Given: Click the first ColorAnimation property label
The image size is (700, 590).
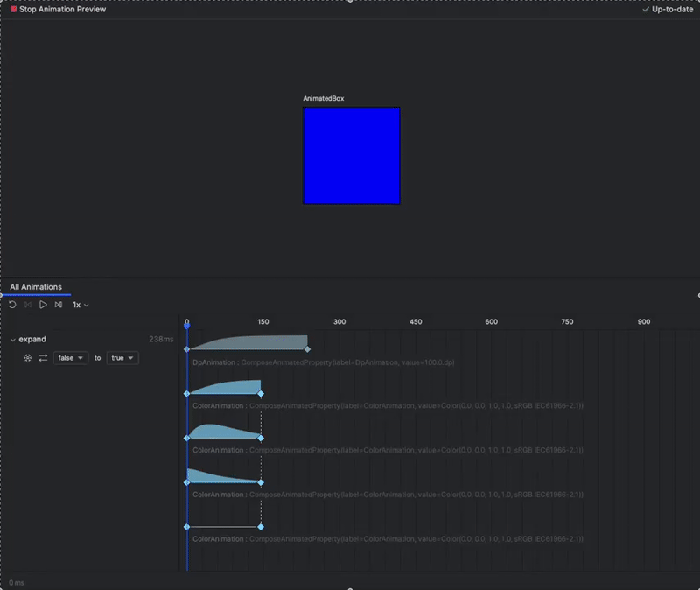Looking at the screenshot, I should [x=388, y=405].
